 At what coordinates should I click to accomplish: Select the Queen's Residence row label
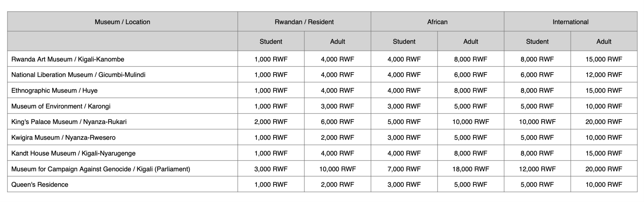(x=123, y=185)
